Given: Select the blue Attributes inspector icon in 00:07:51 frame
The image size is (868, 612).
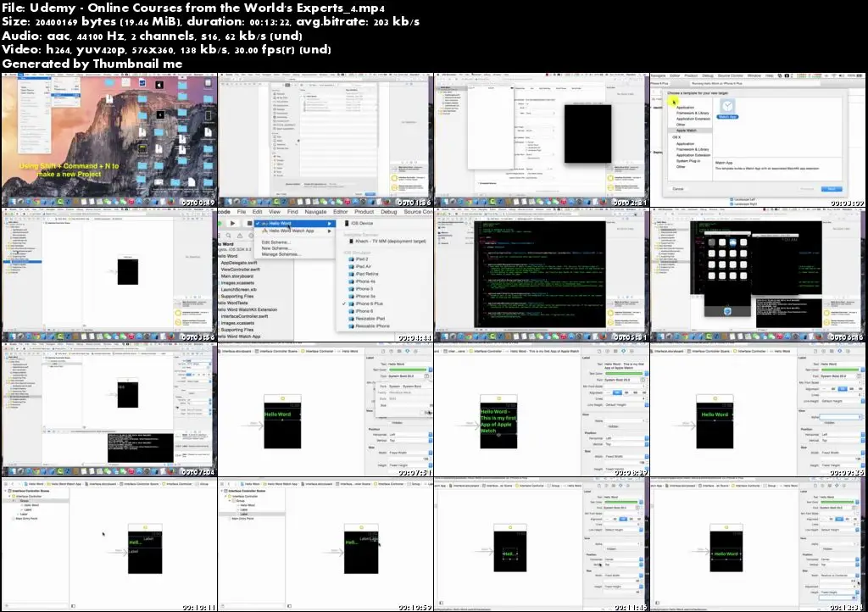Looking at the screenshot, I should pyautogui.click(x=408, y=351).
